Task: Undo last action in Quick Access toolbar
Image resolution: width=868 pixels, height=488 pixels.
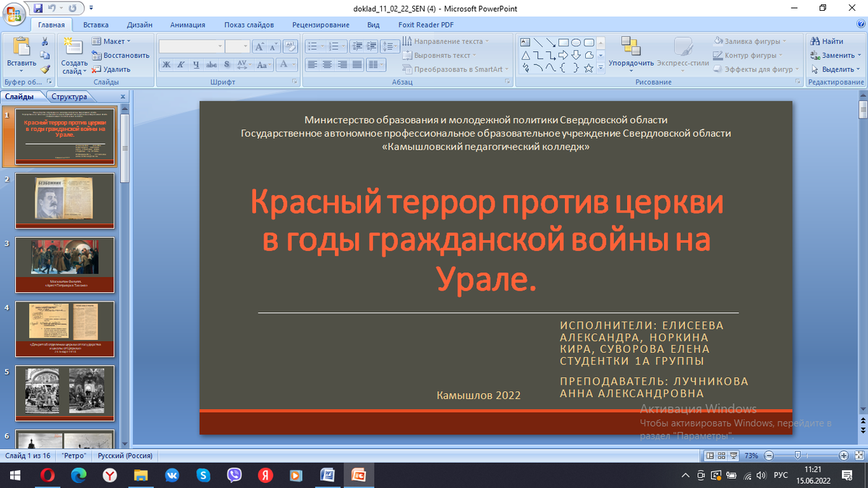Action: [52, 9]
